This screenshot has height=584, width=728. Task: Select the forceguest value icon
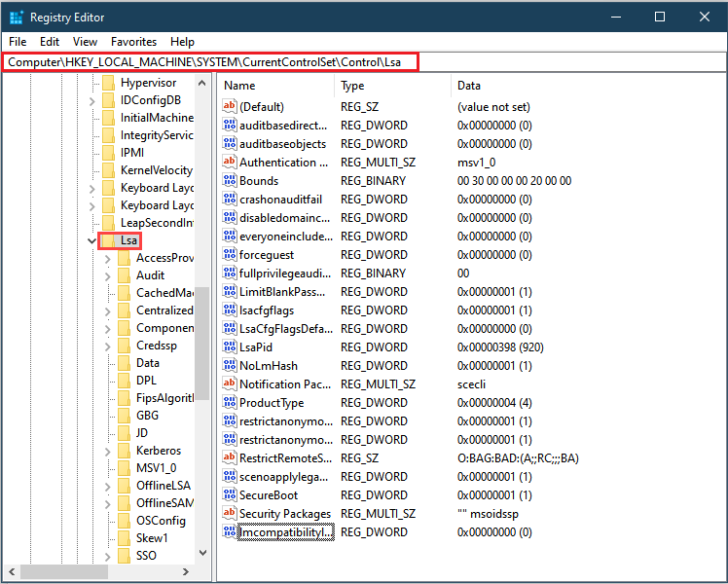coord(230,254)
